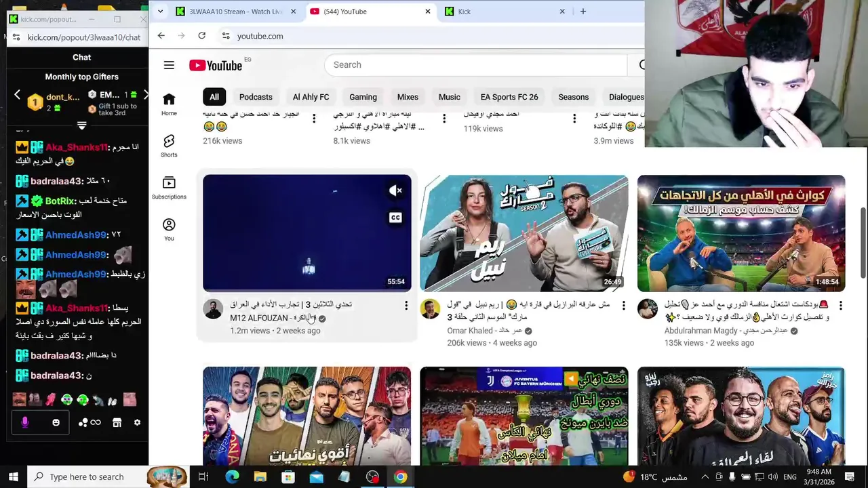Open Subscriptions in YouTube sidebar

point(169,188)
